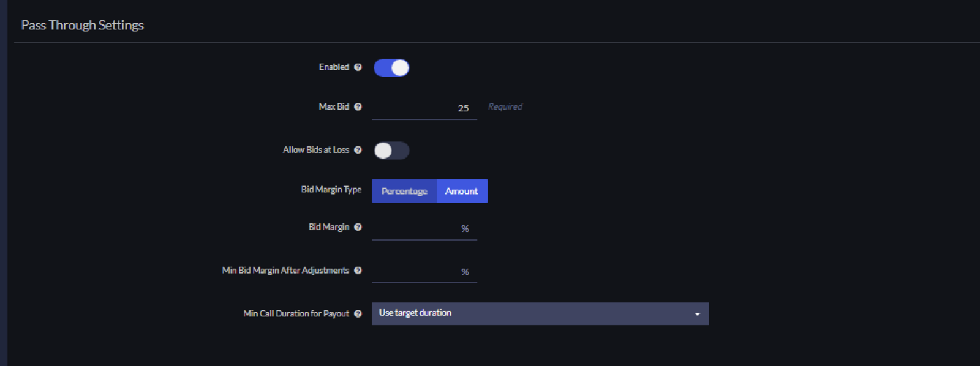Screen dimensions: 980x366
Task: Click the Required hint text
Action: click(505, 106)
